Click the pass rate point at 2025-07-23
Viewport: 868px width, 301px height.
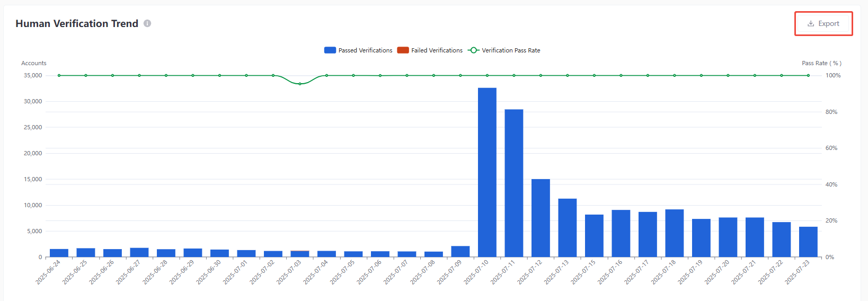pos(808,75)
